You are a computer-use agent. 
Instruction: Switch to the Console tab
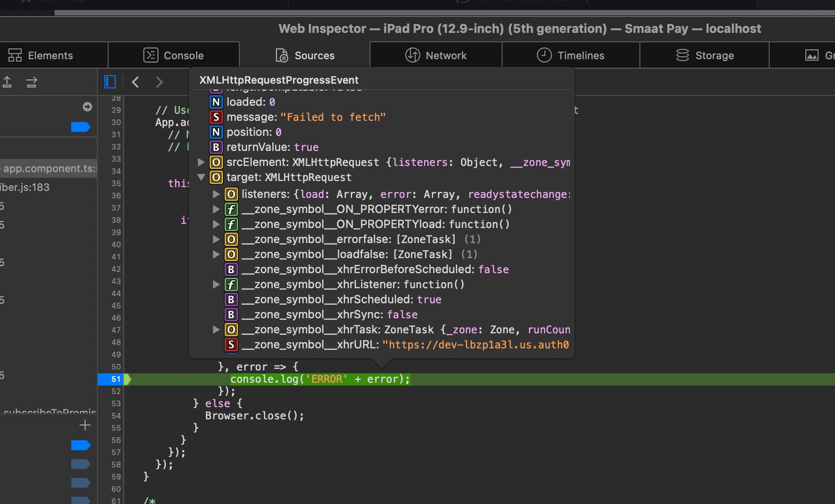pyautogui.click(x=174, y=55)
